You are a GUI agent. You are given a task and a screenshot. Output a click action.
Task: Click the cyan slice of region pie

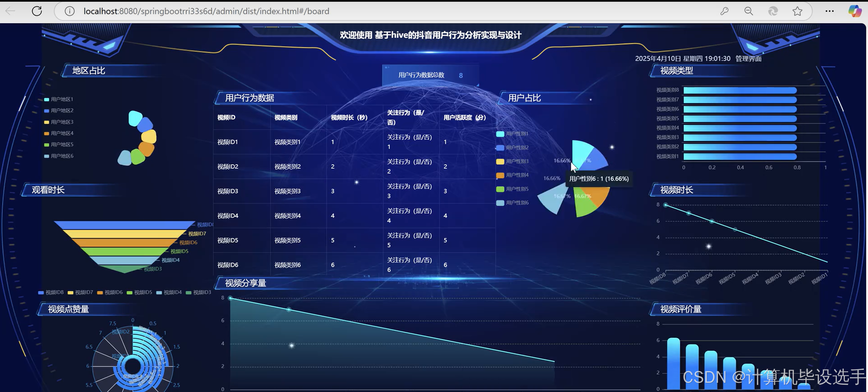point(135,118)
